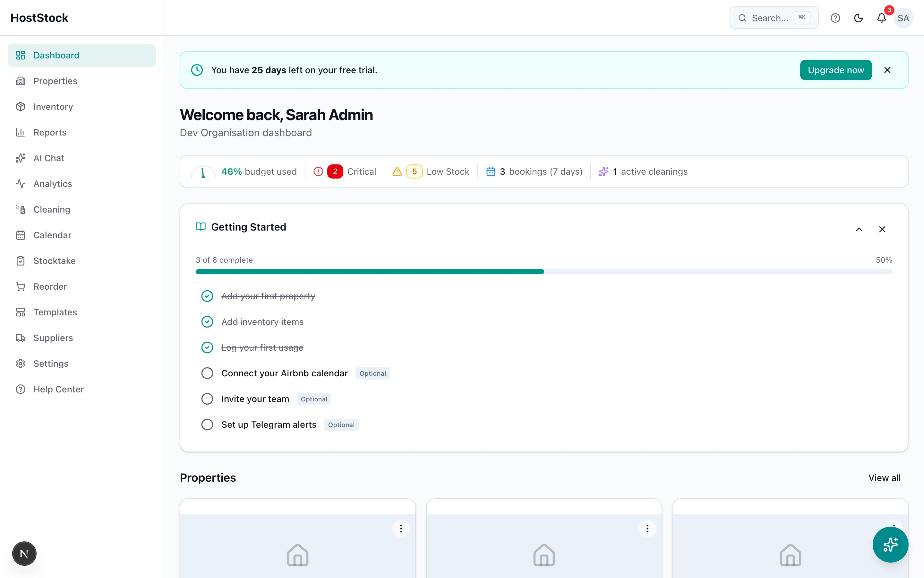924x578 pixels.
Task: Uncheck 'Add inventory items' step
Action: click(x=207, y=322)
